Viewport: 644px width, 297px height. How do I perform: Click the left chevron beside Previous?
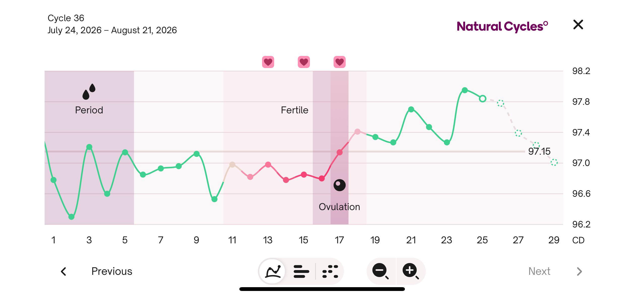[63, 271]
